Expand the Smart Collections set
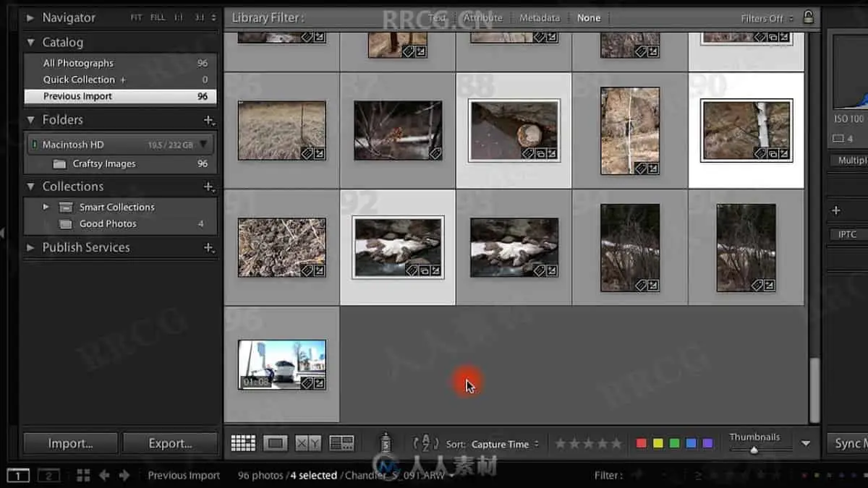This screenshot has width=868, height=488. (46, 207)
